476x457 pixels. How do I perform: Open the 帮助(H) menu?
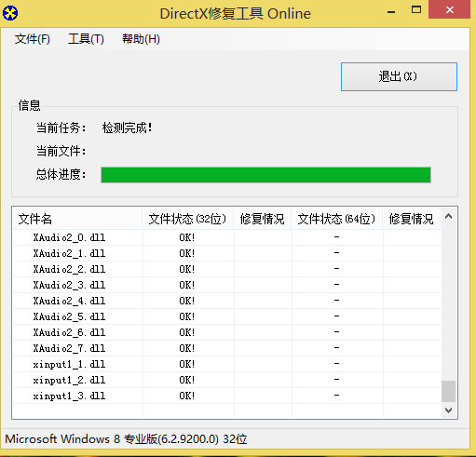[141, 39]
